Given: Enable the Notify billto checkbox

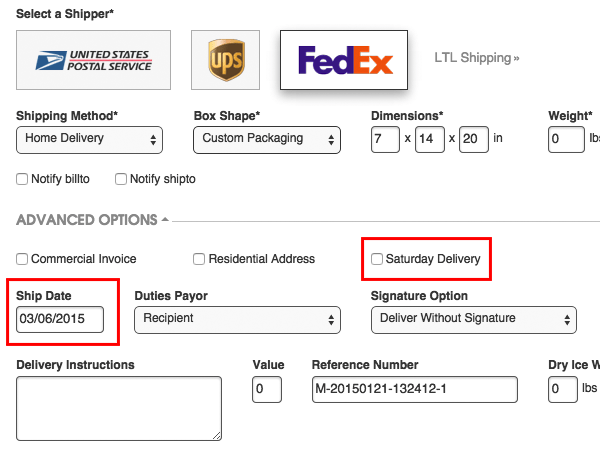Looking at the screenshot, I should click(22, 179).
